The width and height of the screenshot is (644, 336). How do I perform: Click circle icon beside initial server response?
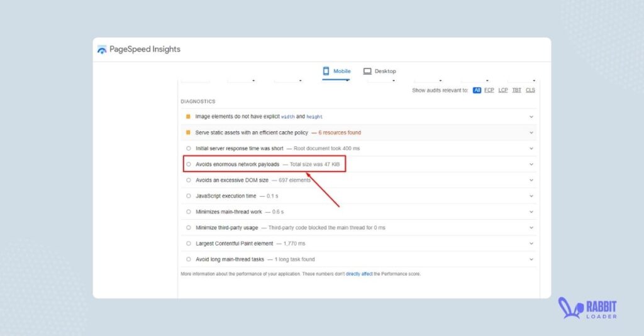189,148
